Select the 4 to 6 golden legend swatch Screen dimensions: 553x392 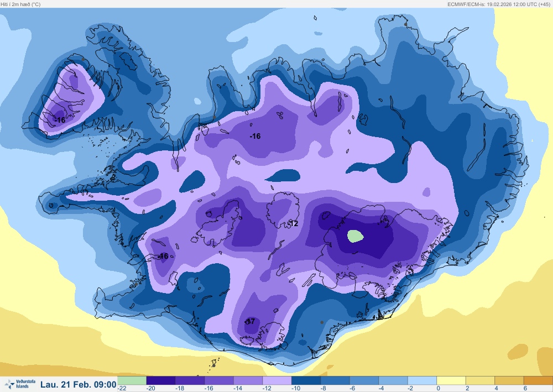tap(509, 380)
